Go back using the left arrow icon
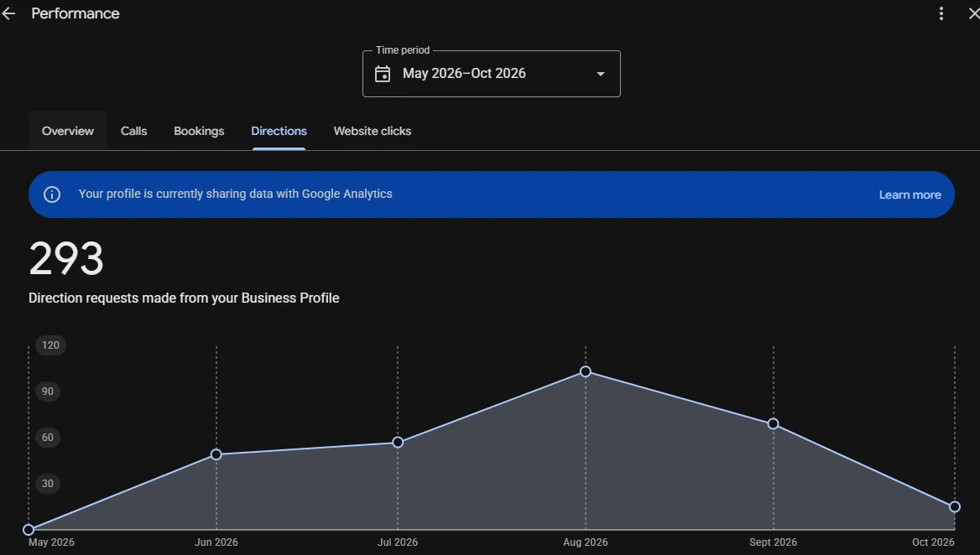This screenshot has width=980, height=555. (8, 13)
